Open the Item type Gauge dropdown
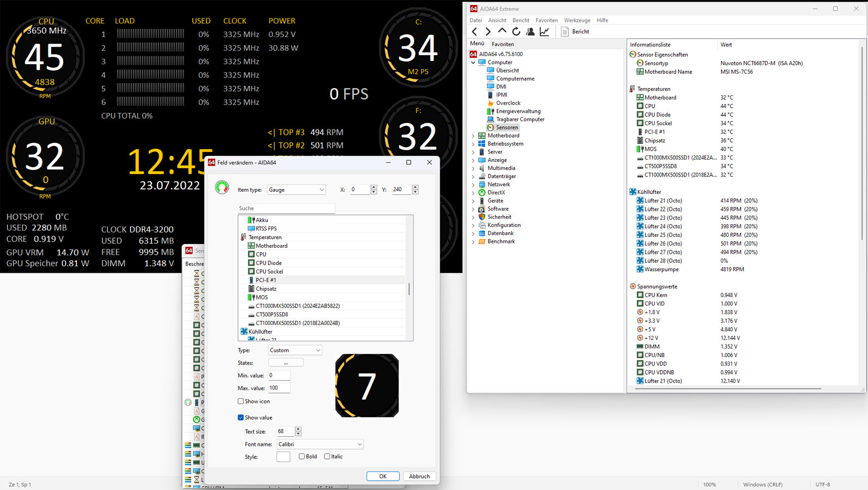The height and width of the screenshot is (490, 868). pyautogui.click(x=297, y=189)
